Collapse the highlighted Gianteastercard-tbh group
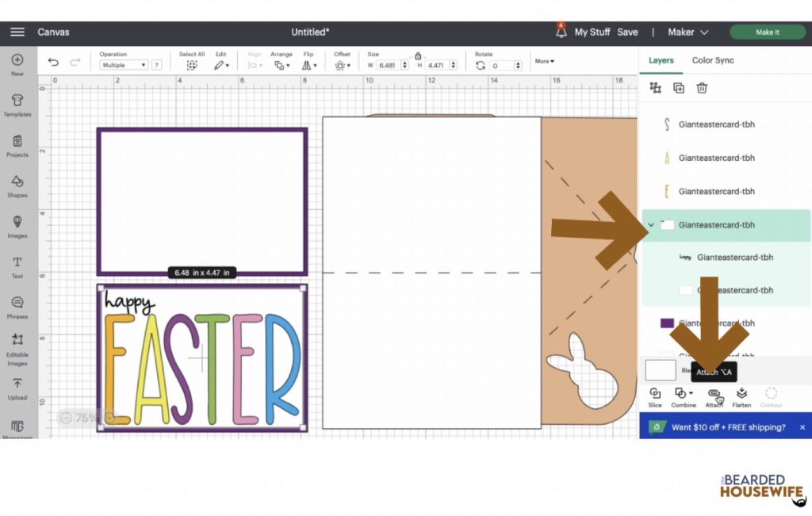The height and width of the screenshot is (516, 812). [652, 224]
